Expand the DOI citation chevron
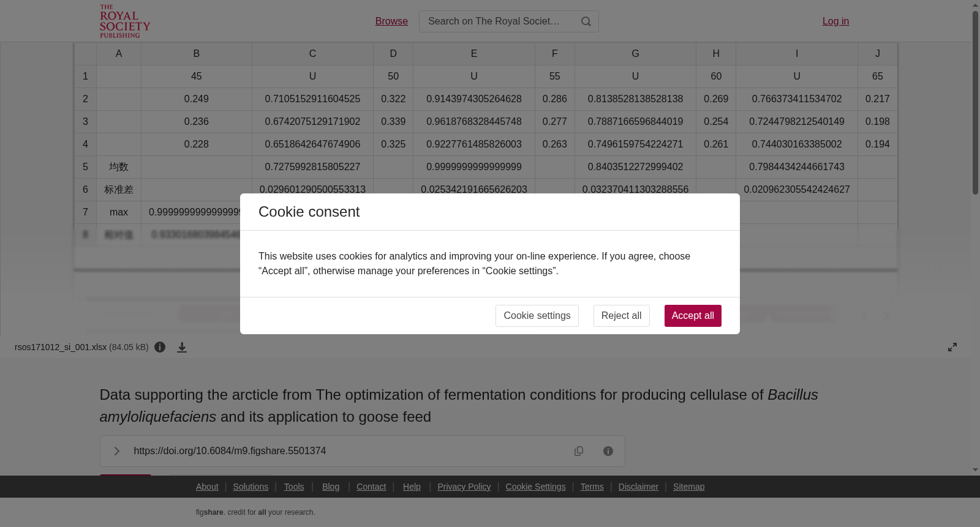 pyautogui.click(x=116, y=451)
